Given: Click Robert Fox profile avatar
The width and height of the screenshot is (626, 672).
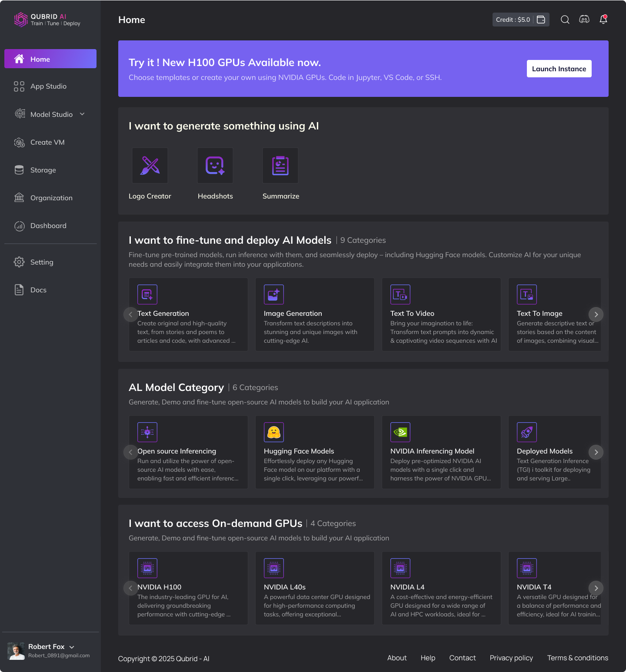Looking at the screenshot, I should [16, 651].
